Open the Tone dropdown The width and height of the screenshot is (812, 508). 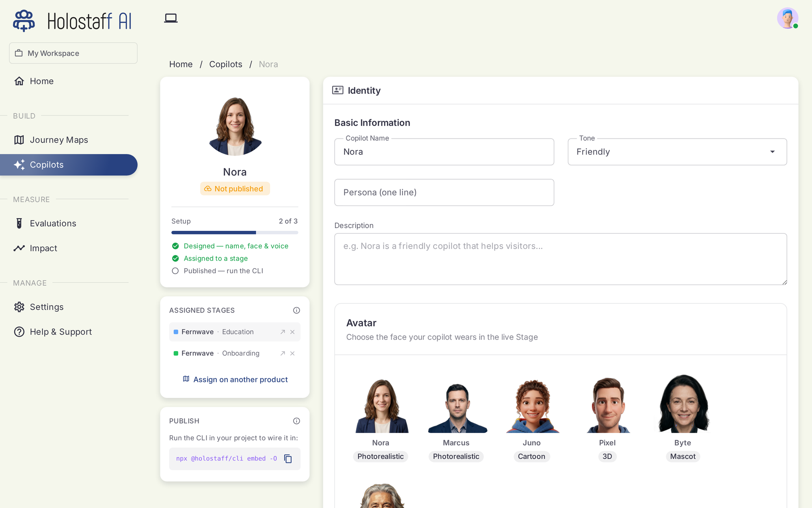(677, 152)
